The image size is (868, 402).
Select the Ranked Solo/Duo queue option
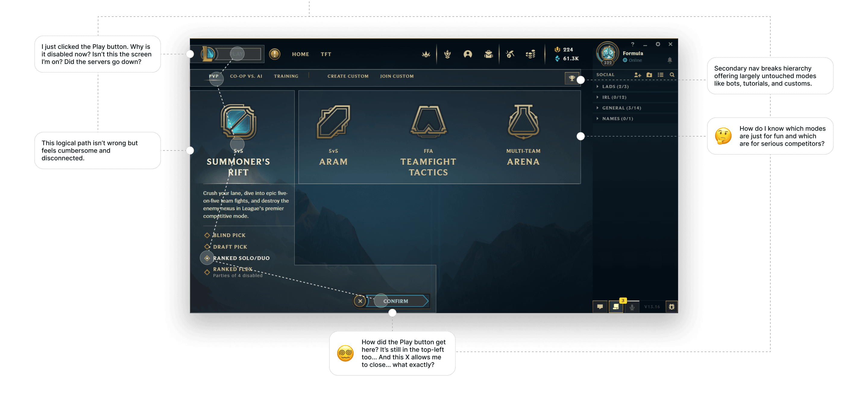click(237, 258)
